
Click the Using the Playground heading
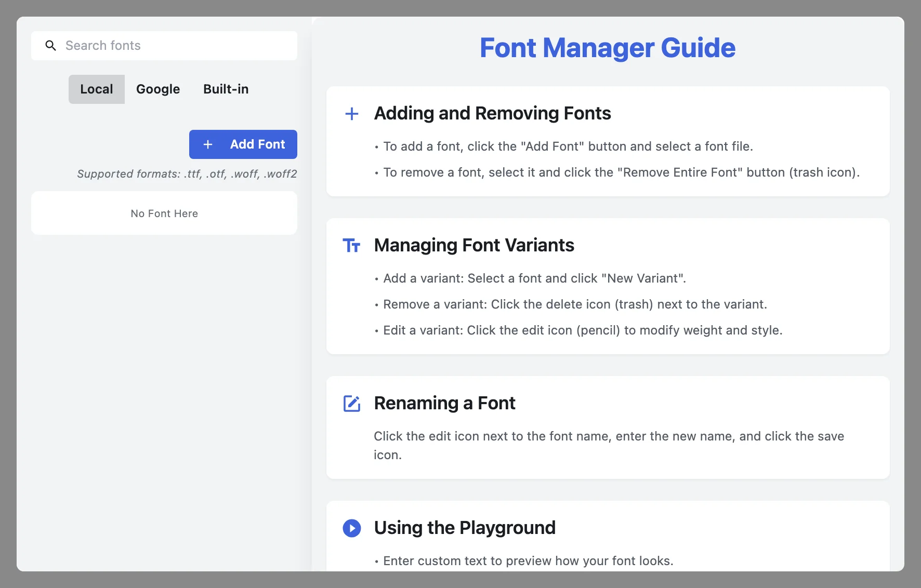tap(465, 528)
